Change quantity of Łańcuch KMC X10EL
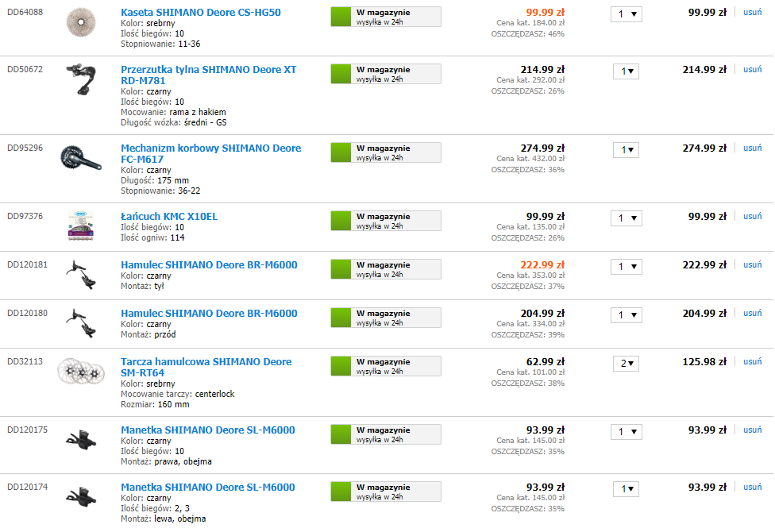This screenshot has width=775, height=532. click(x=626, y=218)
